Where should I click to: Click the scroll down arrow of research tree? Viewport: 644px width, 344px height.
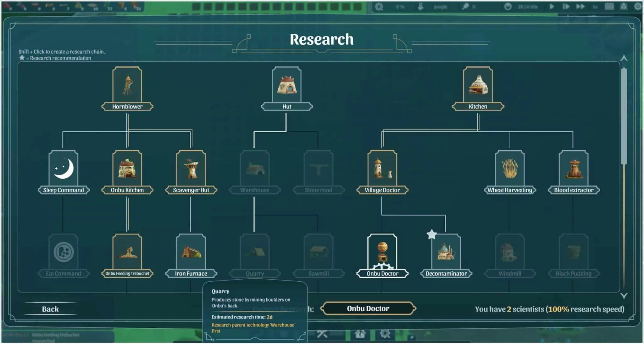pyautogui.click(x=624, y=296)
